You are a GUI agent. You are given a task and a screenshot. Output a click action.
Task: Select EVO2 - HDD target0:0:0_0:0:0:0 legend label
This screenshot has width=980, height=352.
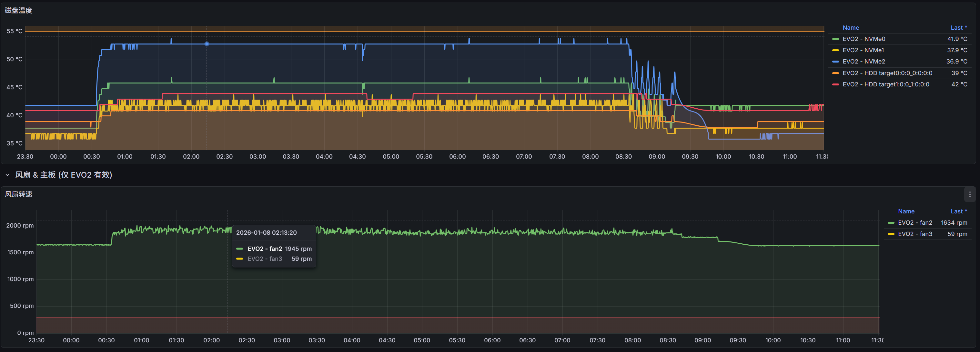point(887,73)
